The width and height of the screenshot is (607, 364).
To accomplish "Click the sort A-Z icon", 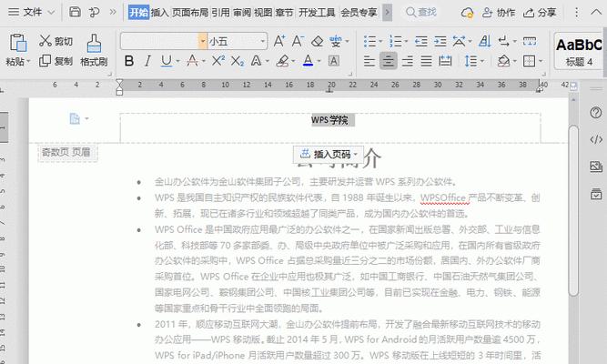I will [x=485, y=41].
